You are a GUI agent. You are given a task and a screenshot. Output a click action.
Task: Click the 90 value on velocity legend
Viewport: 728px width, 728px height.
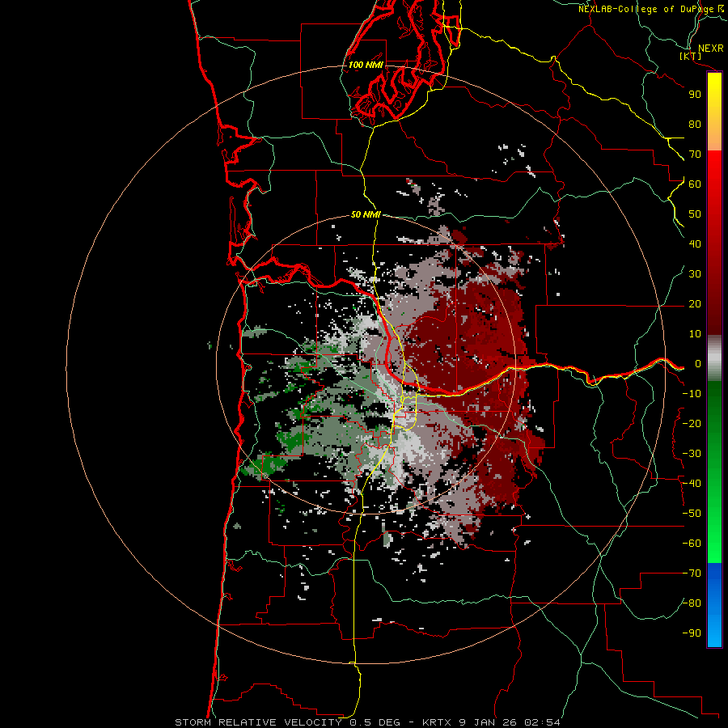point(695,95)
